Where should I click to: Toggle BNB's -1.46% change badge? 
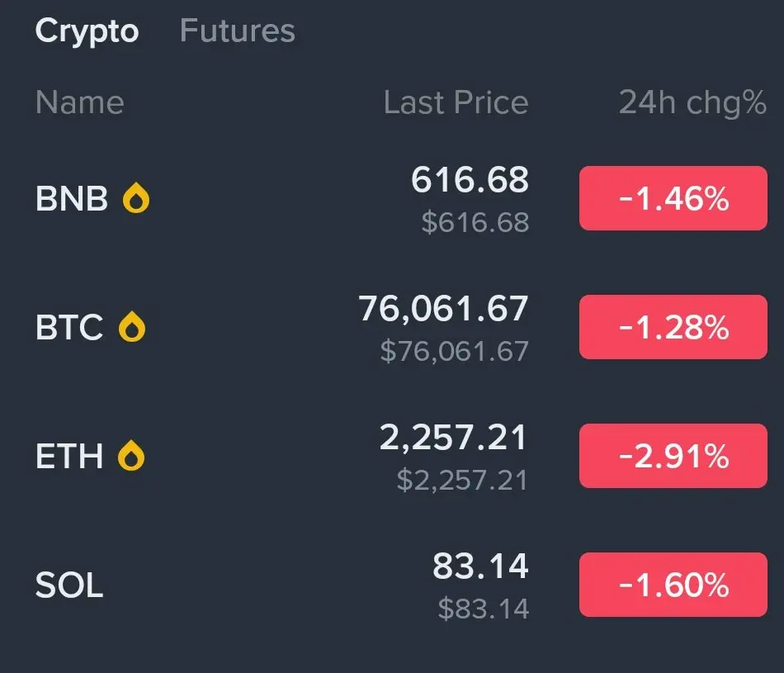tap(673, 198)
